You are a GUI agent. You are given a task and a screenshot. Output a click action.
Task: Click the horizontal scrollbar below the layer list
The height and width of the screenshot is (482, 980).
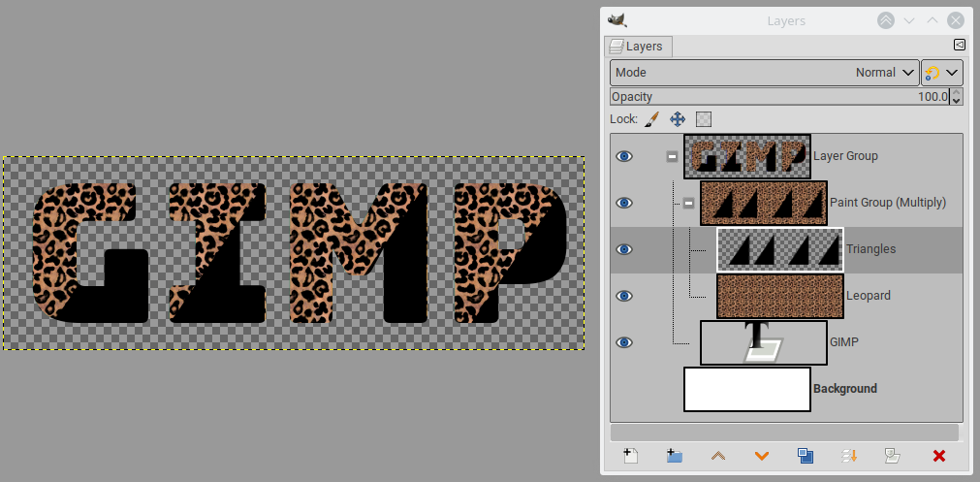pyautogui.click(x=784, y=433)
